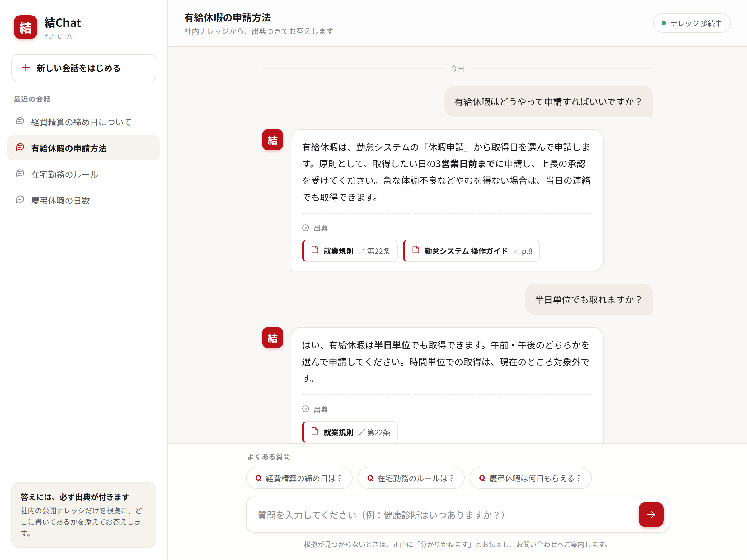The height and width of the screenshot is (560, 747).
Task: Click bold text 3営業日前まで in first answer
Action: [x=465, y=164]
